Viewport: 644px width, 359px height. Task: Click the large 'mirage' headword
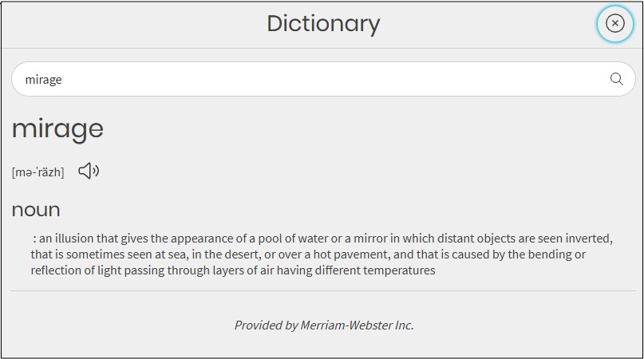click(57, 130)
